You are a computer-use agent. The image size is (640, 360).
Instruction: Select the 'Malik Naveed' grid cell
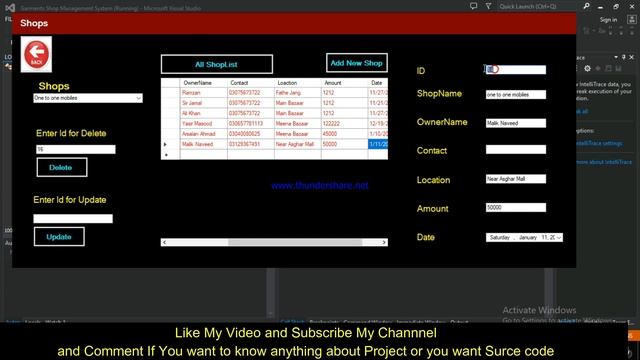click(203, 144)
